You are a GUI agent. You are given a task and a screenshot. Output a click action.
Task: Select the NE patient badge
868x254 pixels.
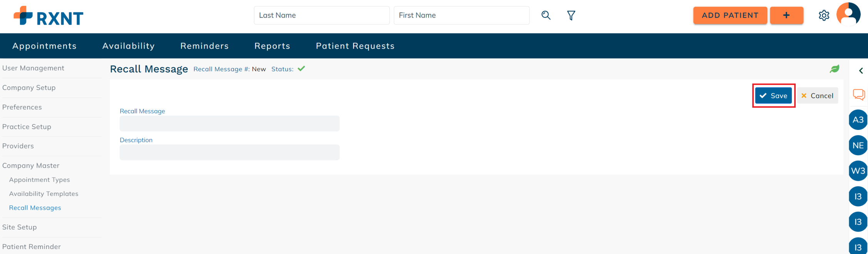[858, 145]
